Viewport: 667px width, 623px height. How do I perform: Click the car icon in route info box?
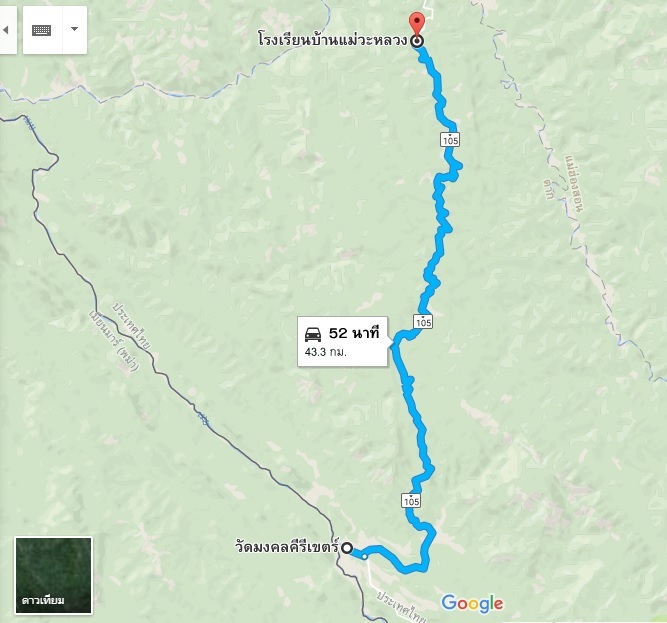point(313,334)
